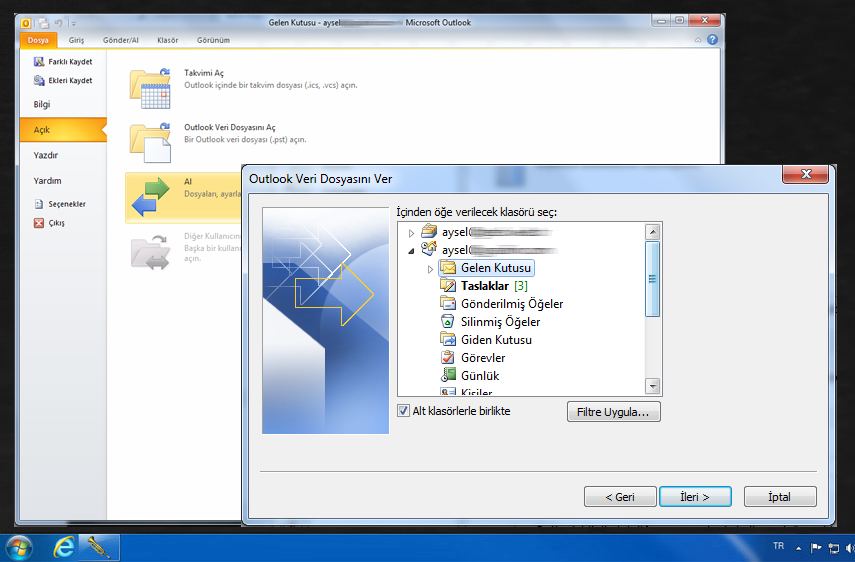The height and width of the screenshot is (562, 855).
Task: Toggle the Alt klasörlerle birlikte checkbox
Action: 404,411
